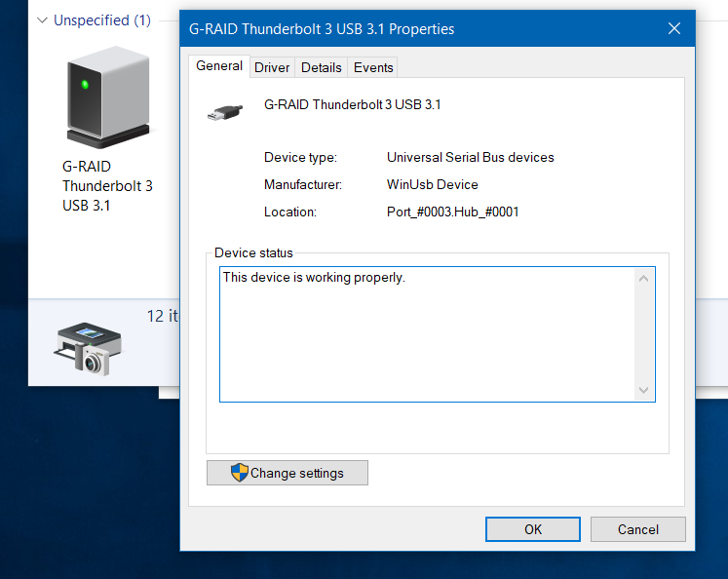Screen dimensions: 728x579
Task: Click the 12 items count text
Action: pos(163,316)
